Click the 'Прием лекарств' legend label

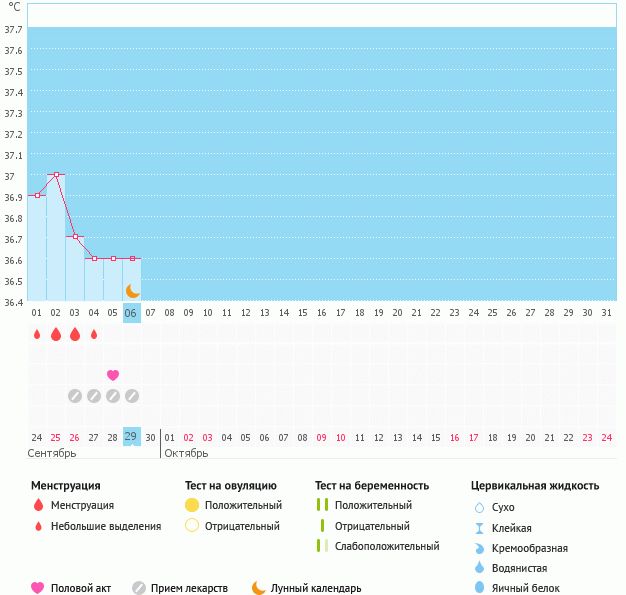189,588
